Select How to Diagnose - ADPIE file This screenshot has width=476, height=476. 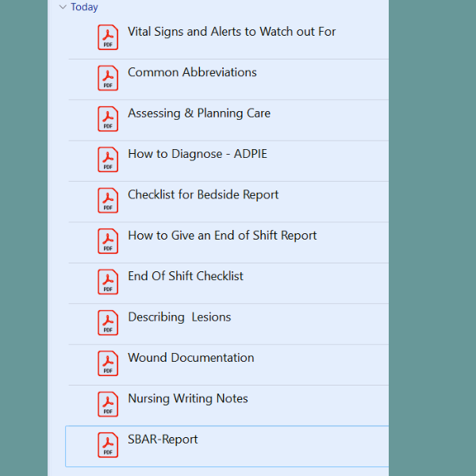point(198,154)
